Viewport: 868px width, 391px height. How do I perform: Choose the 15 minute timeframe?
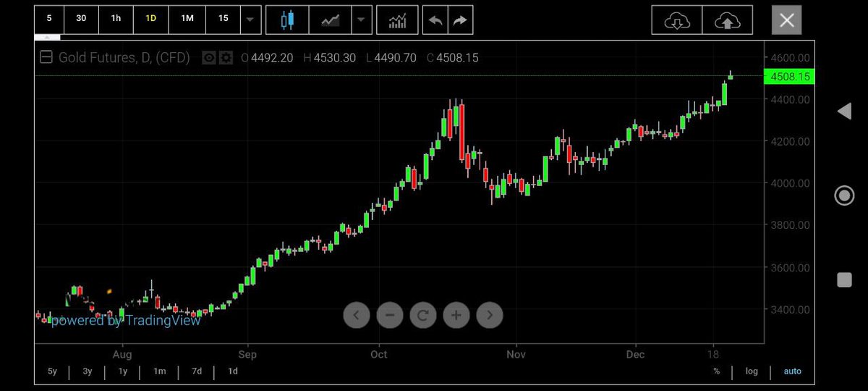pyautogui.click(x=223, y=19)
